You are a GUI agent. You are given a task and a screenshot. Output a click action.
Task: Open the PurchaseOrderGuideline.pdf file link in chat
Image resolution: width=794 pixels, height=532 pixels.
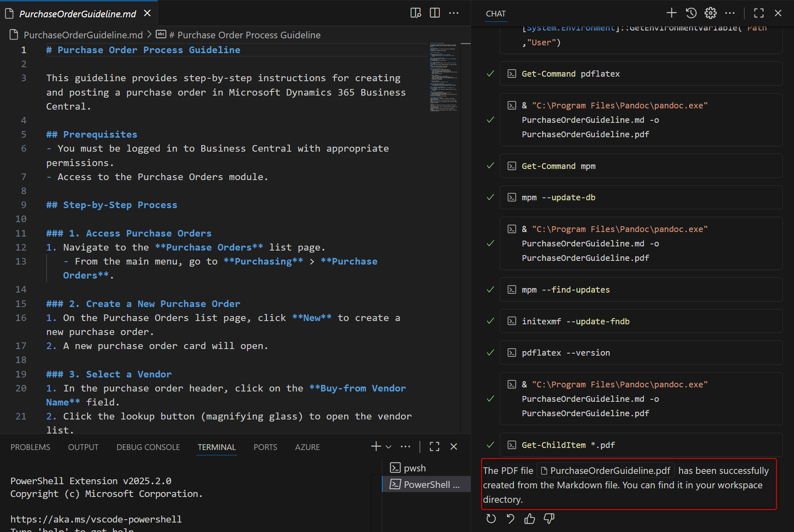pos(606,471)
